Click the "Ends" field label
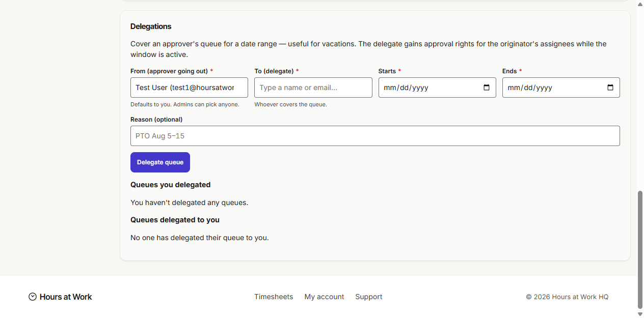 tap(509, 71)
